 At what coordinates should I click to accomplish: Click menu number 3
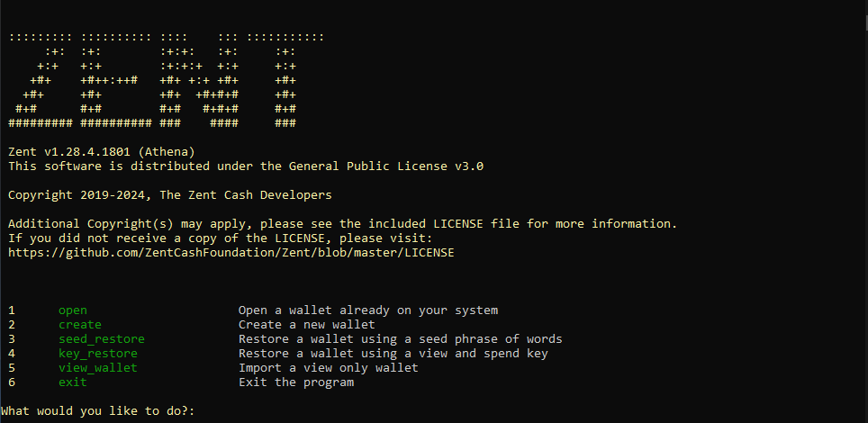(x=12, y=338)
